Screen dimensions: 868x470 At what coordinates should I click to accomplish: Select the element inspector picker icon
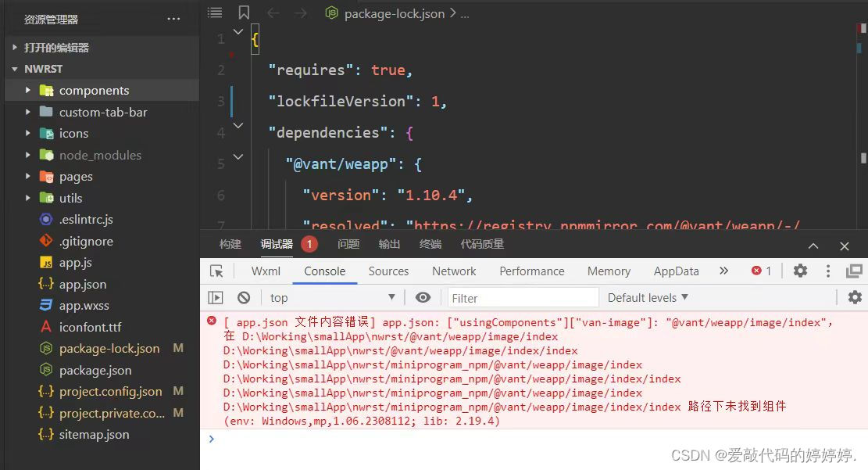pos(216,271)
